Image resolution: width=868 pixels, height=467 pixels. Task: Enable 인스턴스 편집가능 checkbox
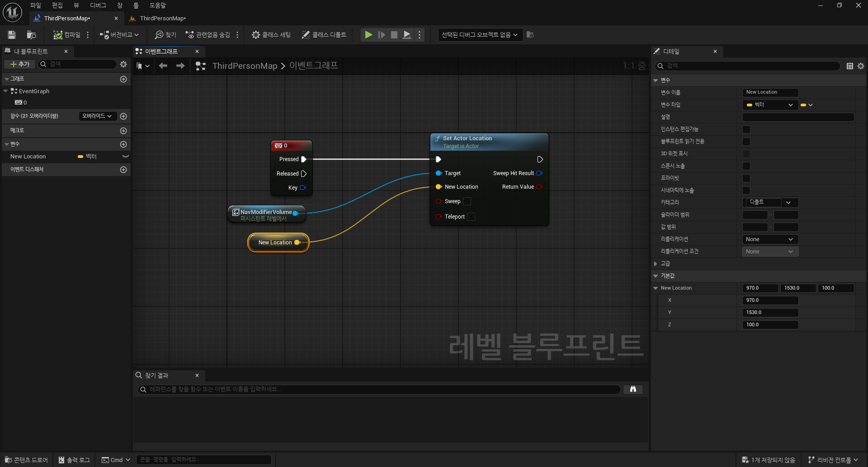tap(746, 129)
